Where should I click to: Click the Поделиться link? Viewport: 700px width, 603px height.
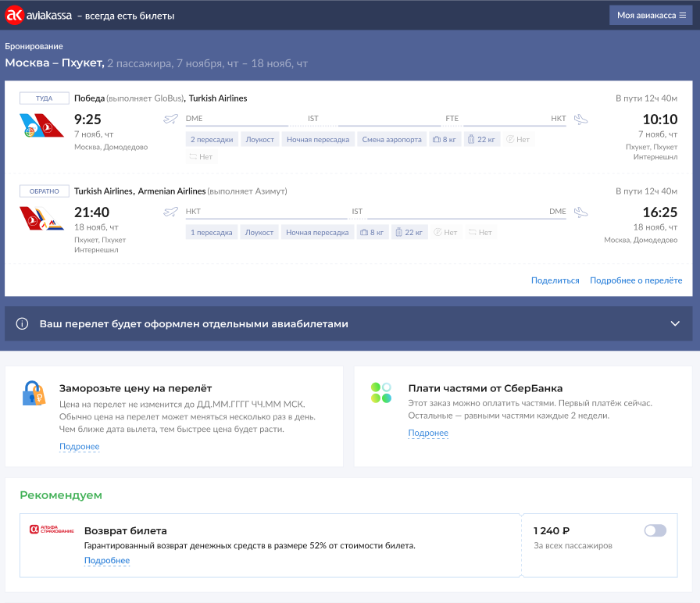tap(555, 280)
